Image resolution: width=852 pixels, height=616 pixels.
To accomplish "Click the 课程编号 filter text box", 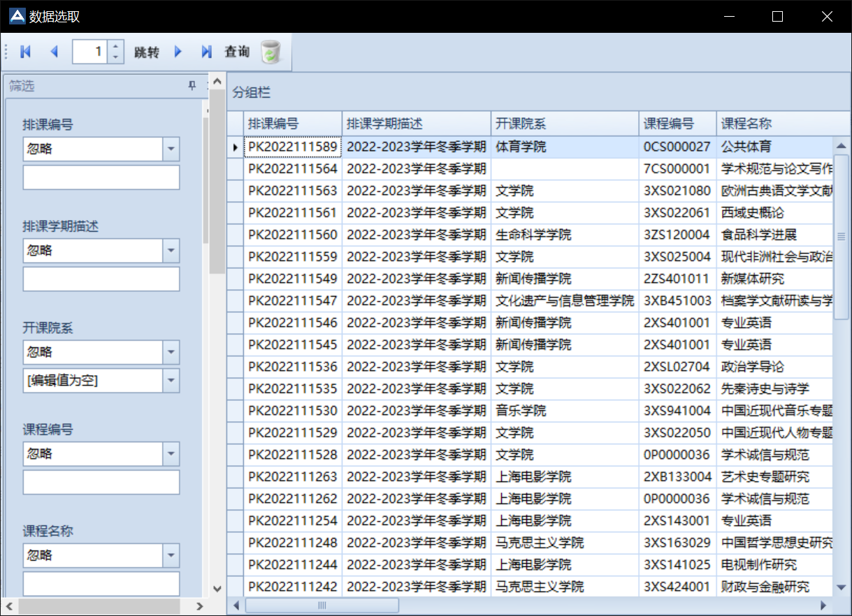I will pos(101,482).
